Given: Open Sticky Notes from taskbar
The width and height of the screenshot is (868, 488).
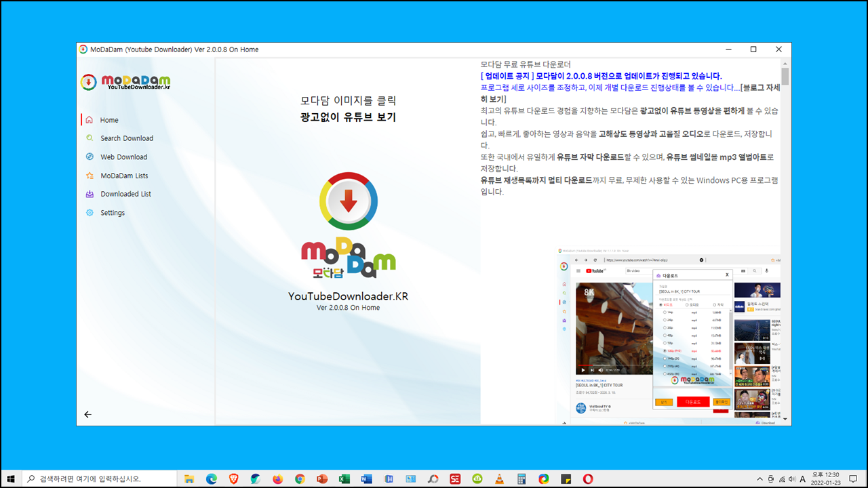Looking at the screenshot, I should click(x=566, y=479).
